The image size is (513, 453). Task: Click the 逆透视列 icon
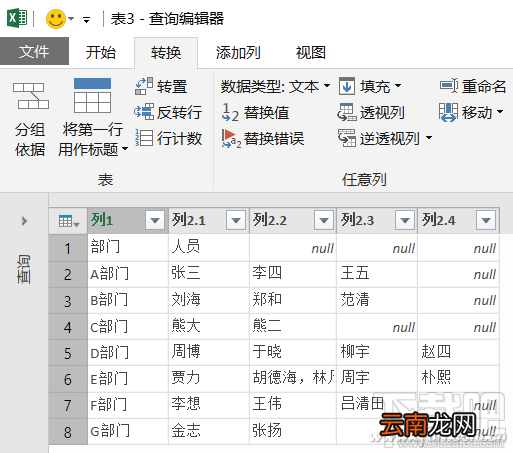click(x=347, y=138)
